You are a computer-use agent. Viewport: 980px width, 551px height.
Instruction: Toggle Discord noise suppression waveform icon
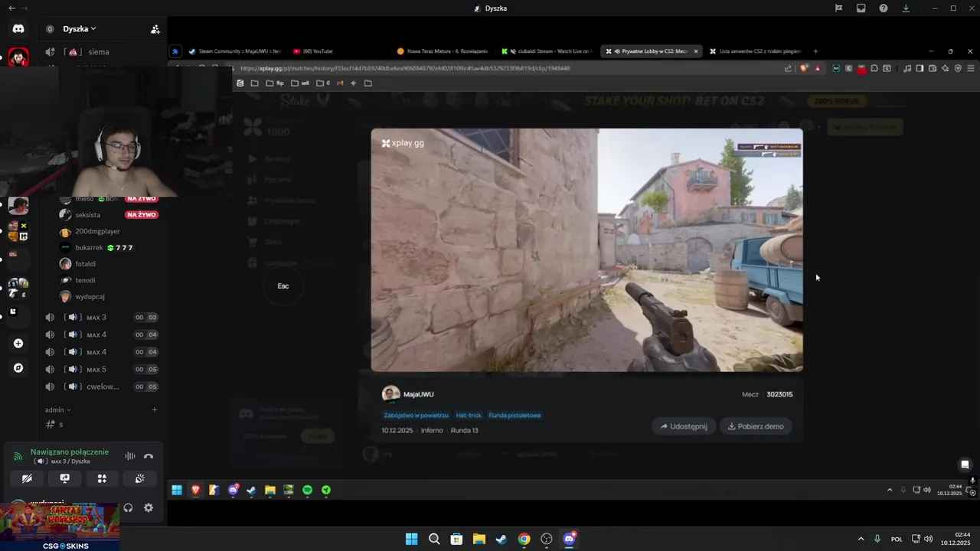(x=130, y=456)
